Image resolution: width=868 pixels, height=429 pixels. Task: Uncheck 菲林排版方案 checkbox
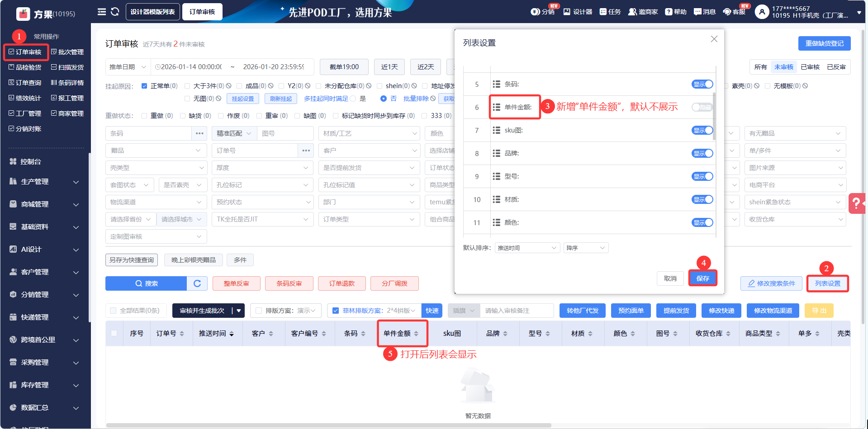point(336,311)
